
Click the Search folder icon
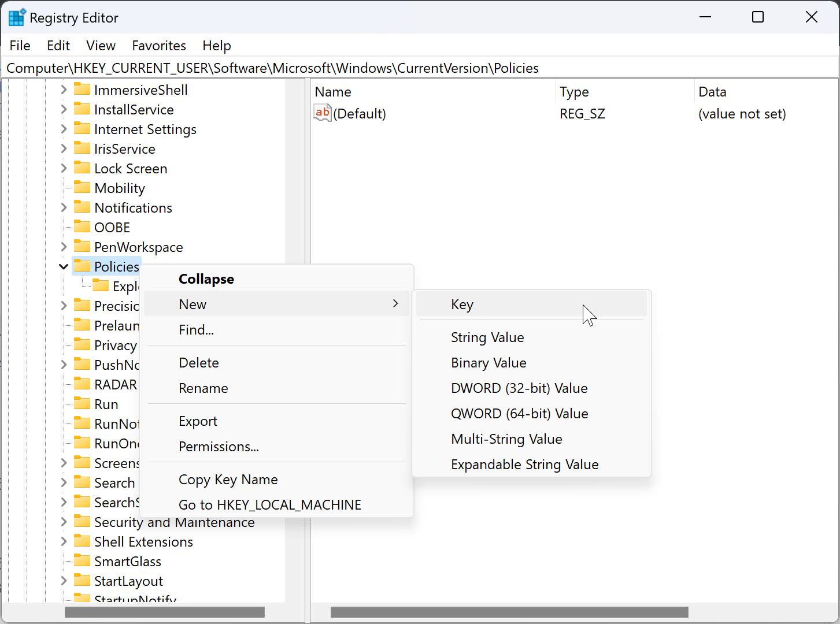coord(82,482)
